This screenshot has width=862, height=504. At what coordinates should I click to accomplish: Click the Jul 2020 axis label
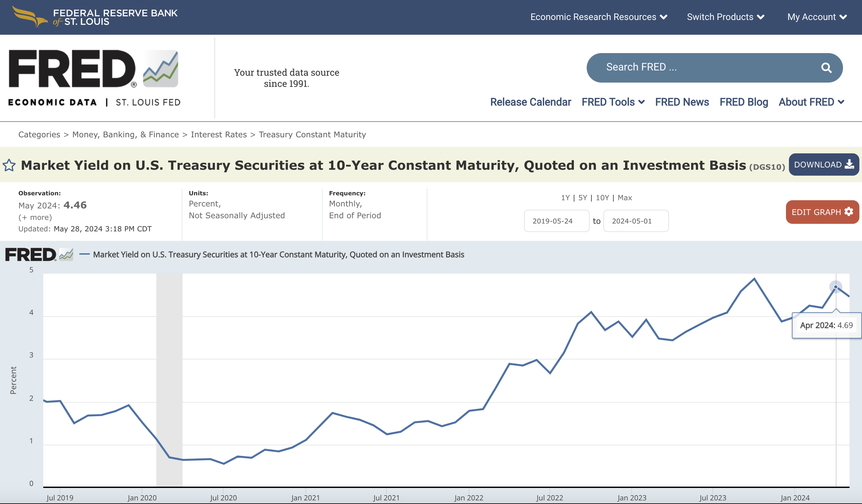pos(224,497)
